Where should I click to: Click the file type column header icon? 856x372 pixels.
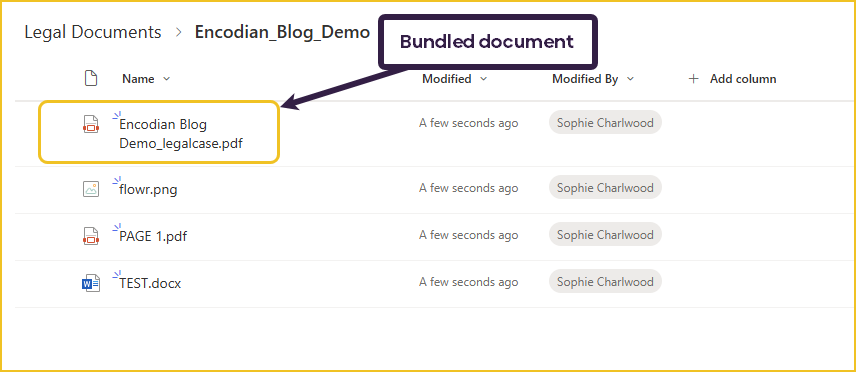click(91, 79)
